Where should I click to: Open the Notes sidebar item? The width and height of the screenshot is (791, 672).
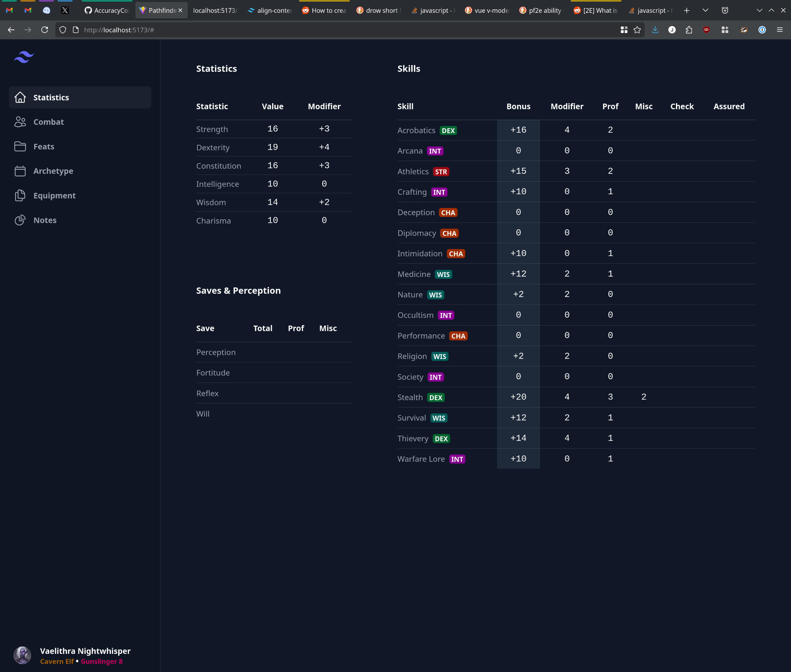click(x=80, y=220)
